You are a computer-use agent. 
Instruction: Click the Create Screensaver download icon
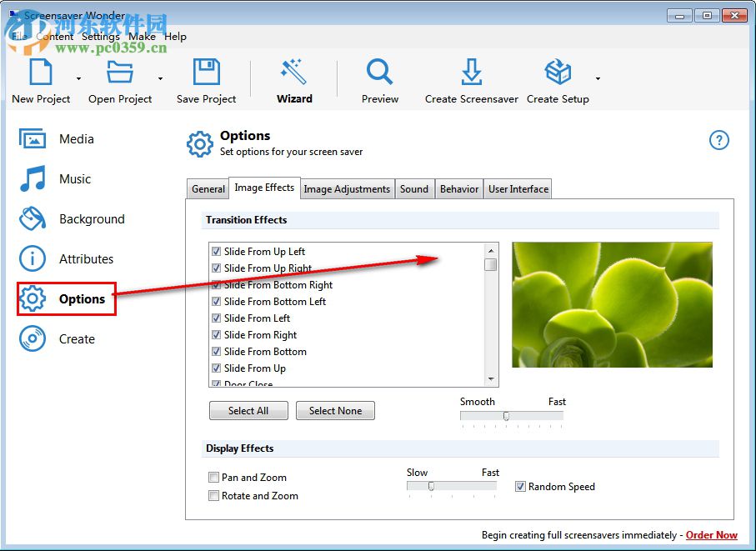click(x=471, y=72)
